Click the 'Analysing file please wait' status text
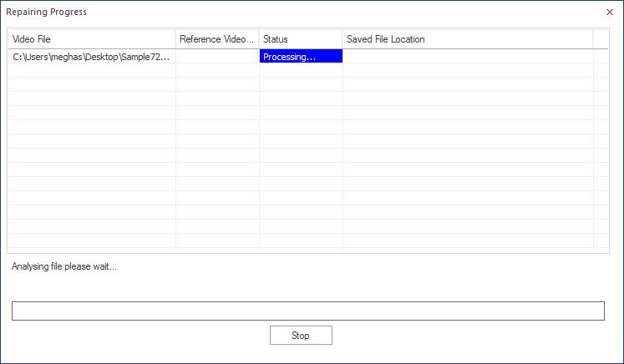This screenshot has width=624, height=364. click(64, 266)
